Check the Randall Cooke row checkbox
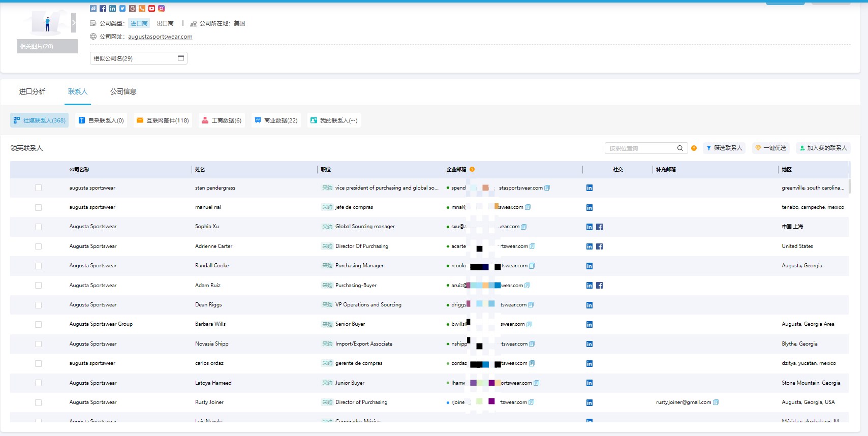This screenshot has height=436, width=868. pyautogui.click(x=38, y=266)
